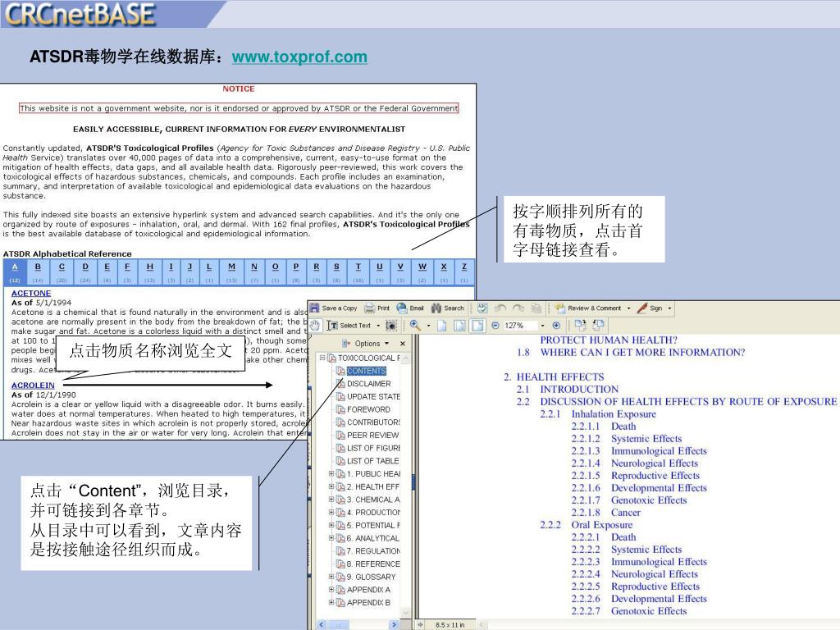Viewport: 840px width, 630px height.
Task: Select letter T in alphabetical reference
Action: tap(358, 267)
